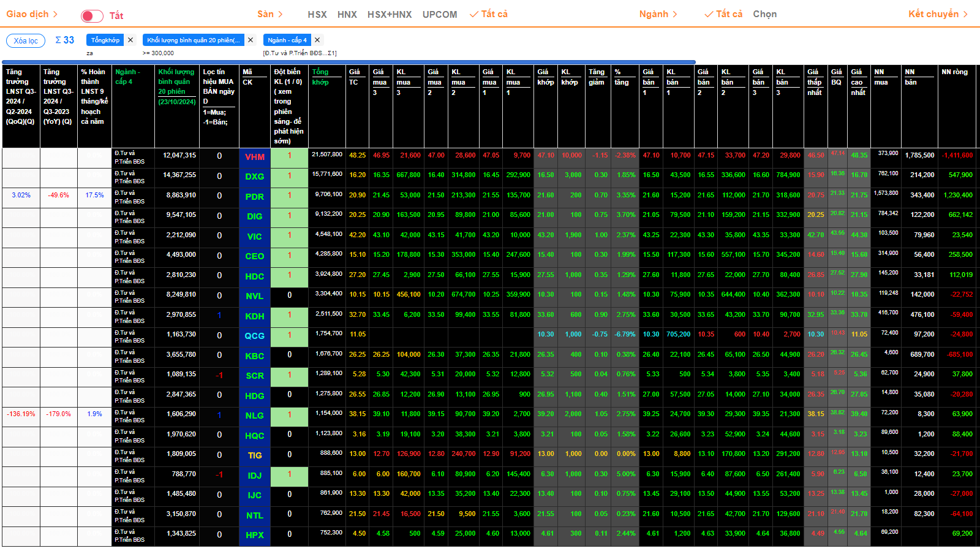Click the -1,411,600 NN ròng value for VHM
The image size is (980, 551).
tap(957, 156)
